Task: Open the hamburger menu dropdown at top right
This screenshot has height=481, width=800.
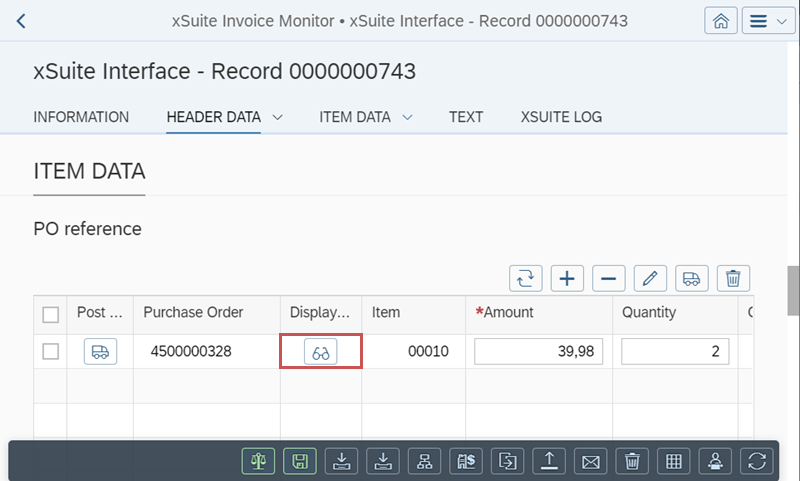Action: [768, 21]
